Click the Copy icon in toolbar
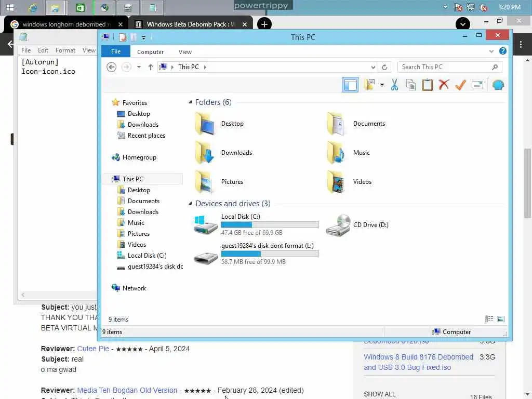 click(411, 85)
